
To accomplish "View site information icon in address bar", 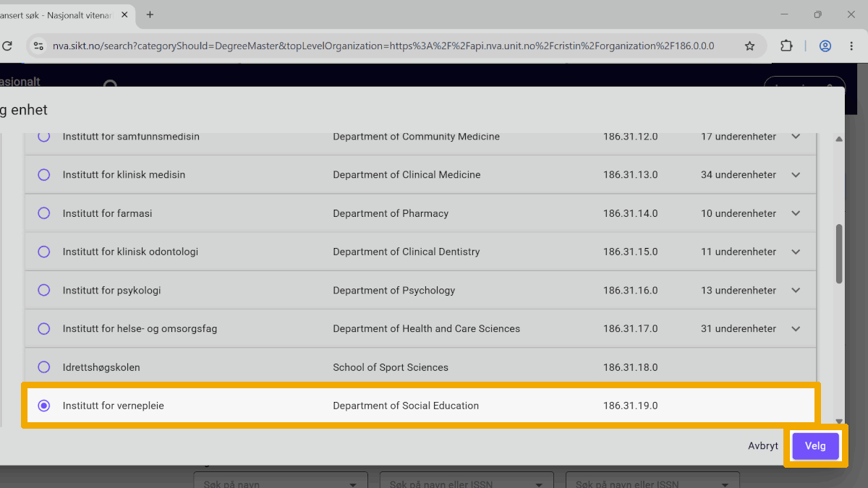I will coord(39,46).
